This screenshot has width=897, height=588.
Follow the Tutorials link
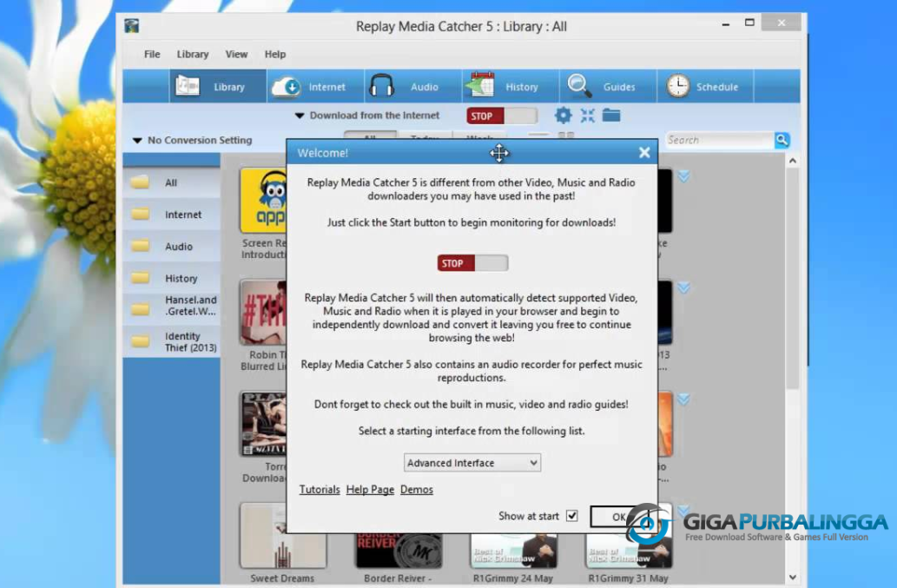320,490
